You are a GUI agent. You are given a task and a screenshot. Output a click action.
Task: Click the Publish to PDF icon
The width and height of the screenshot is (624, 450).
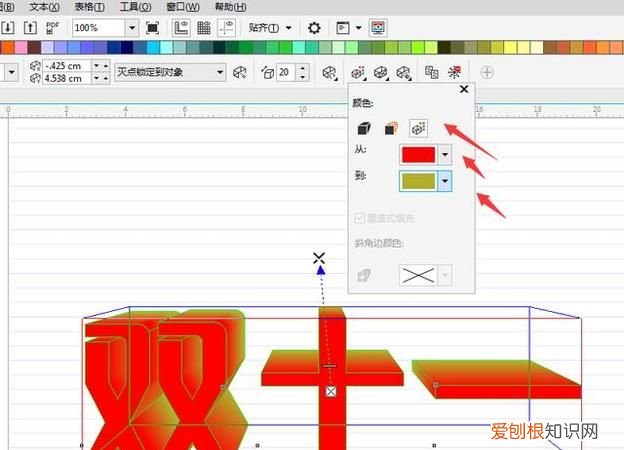point(52,27)
